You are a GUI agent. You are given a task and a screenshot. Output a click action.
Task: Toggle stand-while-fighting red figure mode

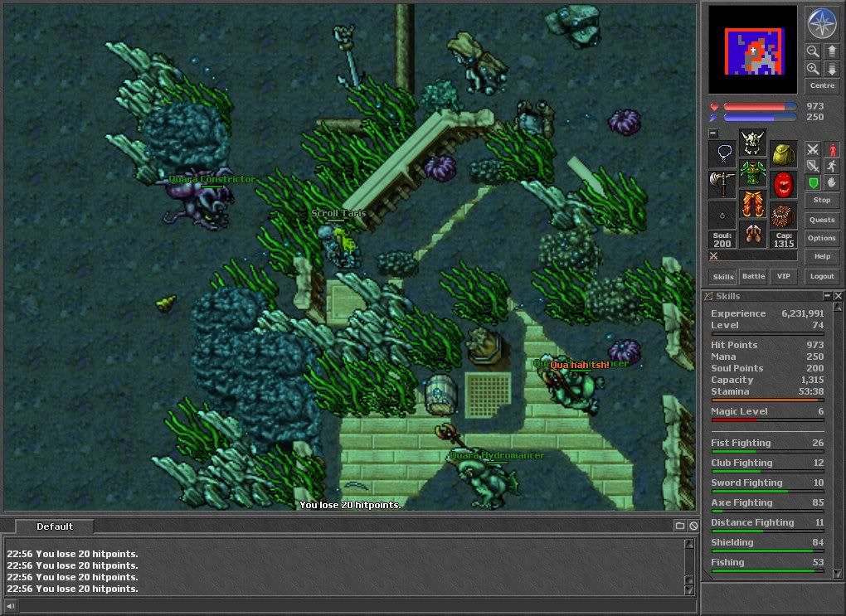pyautogui.click(x=831, y=149)
